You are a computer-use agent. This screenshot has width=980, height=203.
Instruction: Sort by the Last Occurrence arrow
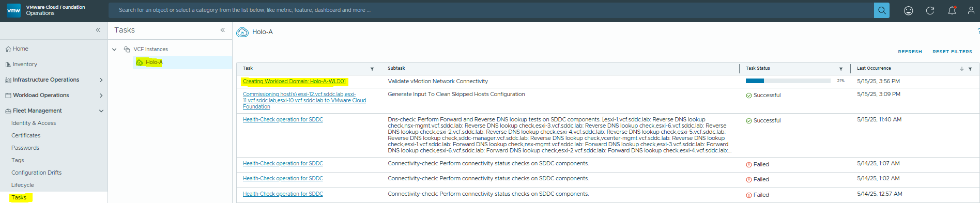[962, 69]
